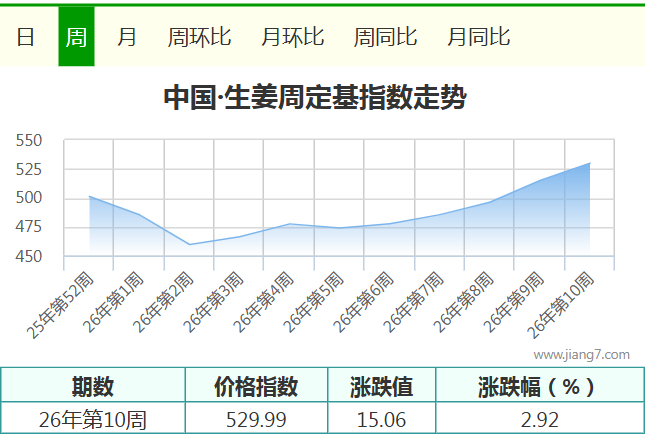Select the highlighted 周 tab
The width and height of the screenshot is (645, 440).
(76, 37)
